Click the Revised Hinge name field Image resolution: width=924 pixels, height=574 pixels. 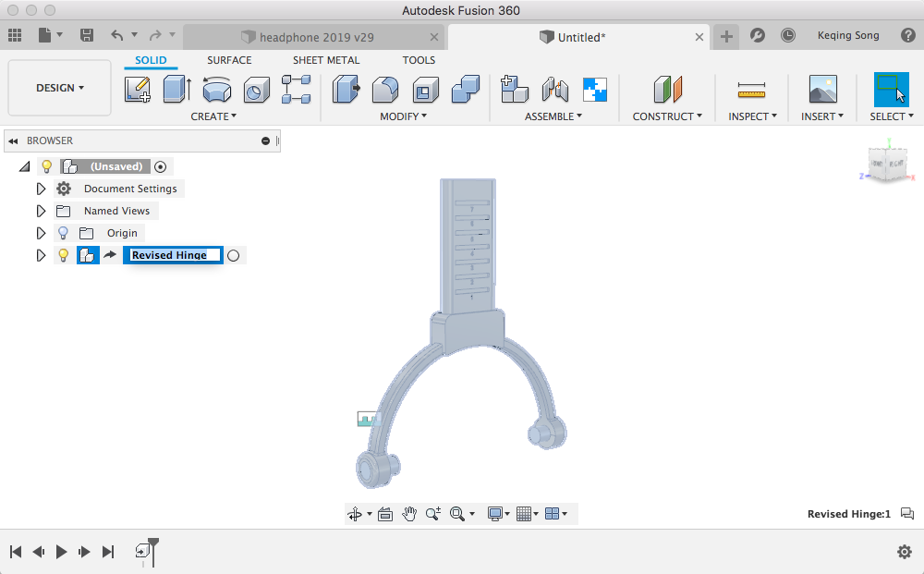click(173, 255)
